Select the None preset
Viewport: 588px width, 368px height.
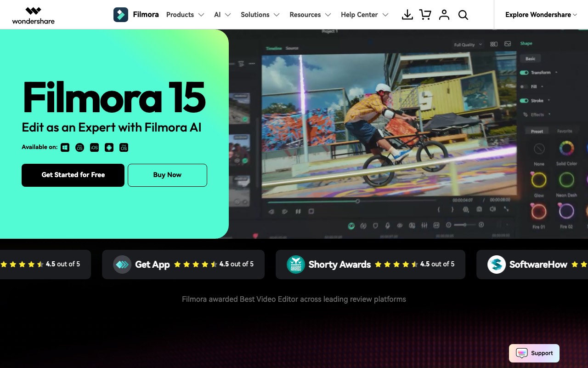pyautogui.click(x=539, y=149)
